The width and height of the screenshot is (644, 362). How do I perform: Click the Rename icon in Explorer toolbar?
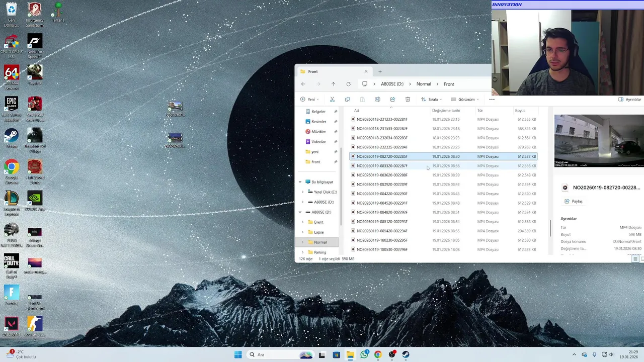point(377,100)
